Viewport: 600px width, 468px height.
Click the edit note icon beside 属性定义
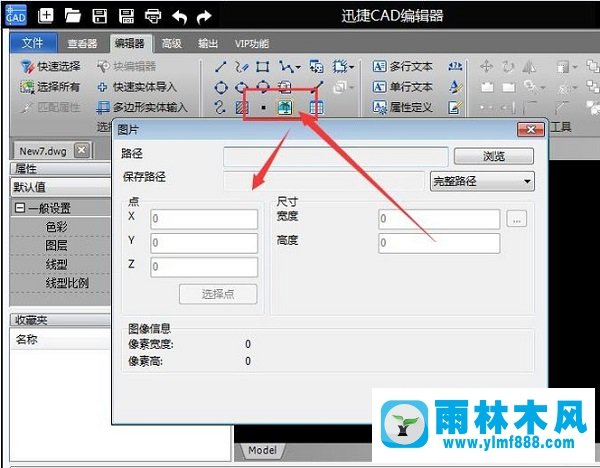tap(455, 108)
